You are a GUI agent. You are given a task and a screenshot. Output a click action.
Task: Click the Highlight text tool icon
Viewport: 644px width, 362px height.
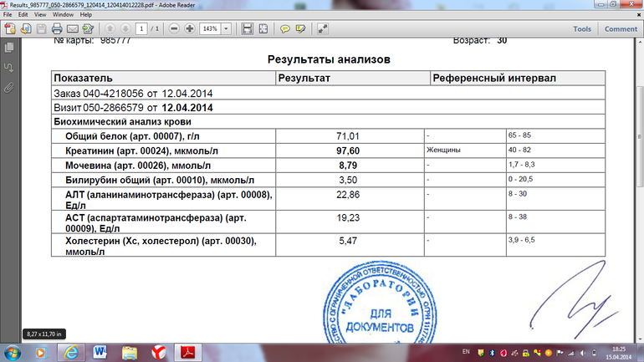(300, 28)
